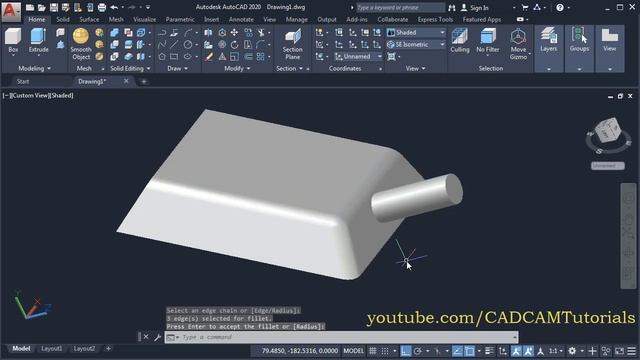Open the Visualize ribbon tab
The width and height of the screenshot is (640, 360).
coord(144,19)
